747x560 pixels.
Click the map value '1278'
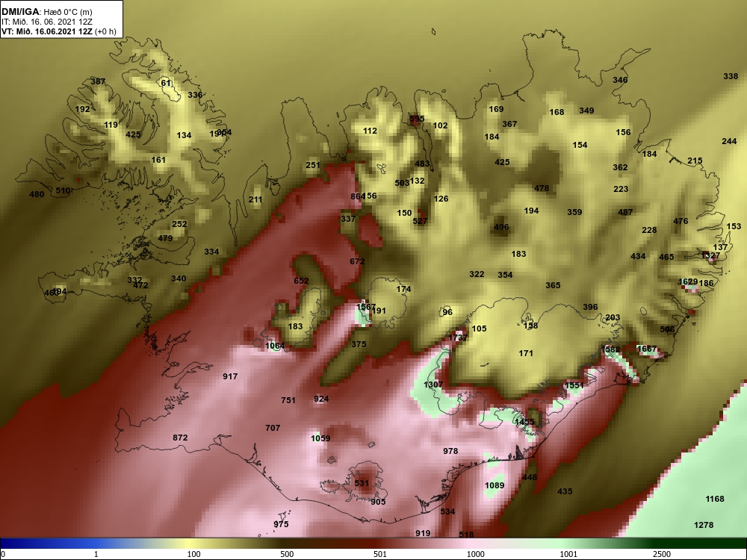pos(704,525)
